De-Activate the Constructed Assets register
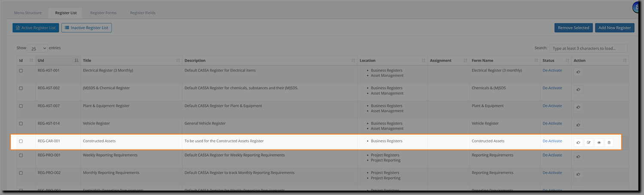644x195 pixels. (552, 141)
